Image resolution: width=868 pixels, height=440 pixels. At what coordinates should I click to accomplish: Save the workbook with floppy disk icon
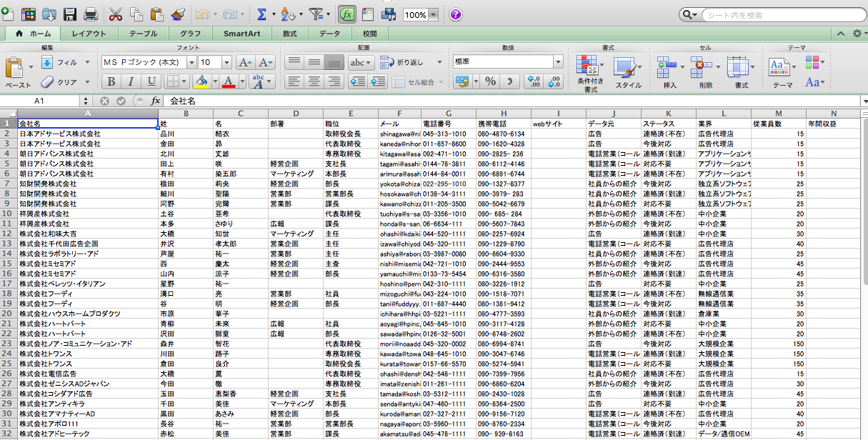pos(70,14)
